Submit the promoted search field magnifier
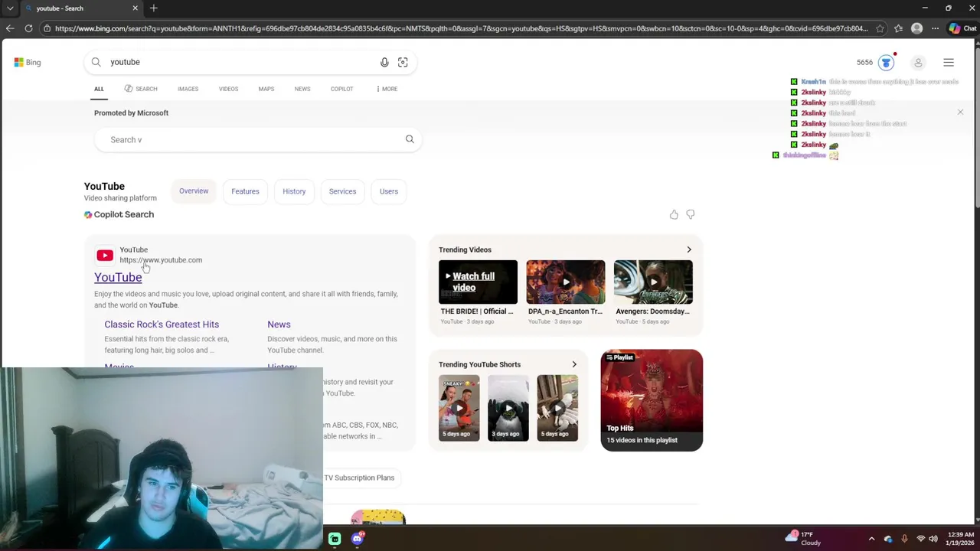The width and height of the screenshot is (980, 551). [x=410, y=139]
